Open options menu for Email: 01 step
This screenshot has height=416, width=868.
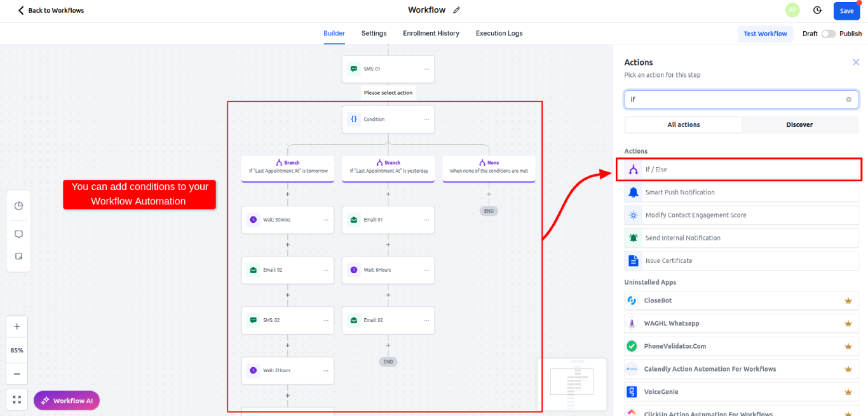point(426,220)
